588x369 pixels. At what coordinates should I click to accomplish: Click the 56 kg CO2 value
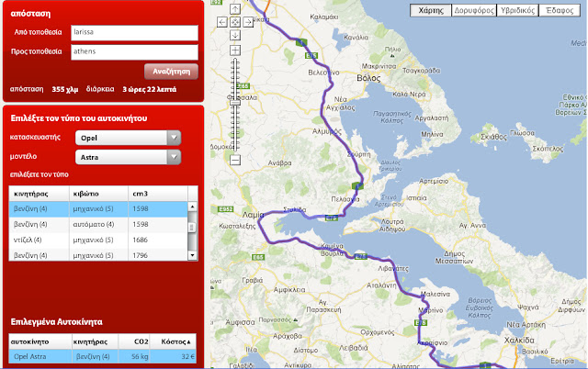tap(140, 357)
